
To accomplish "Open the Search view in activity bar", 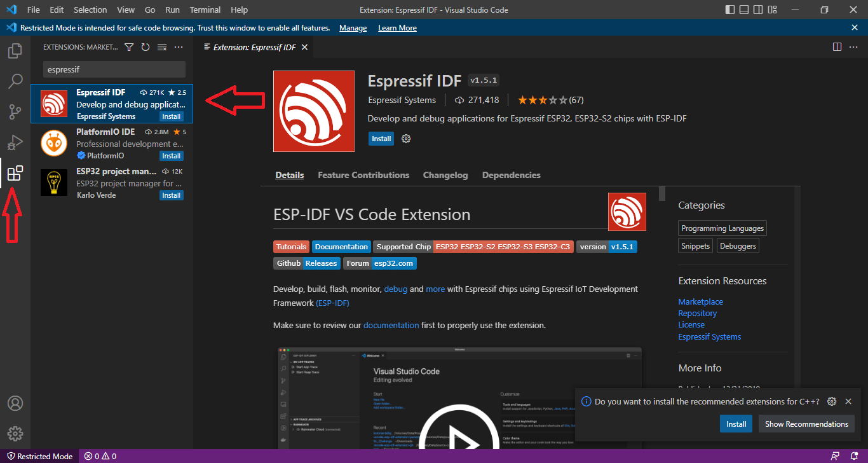I will 15,81.
